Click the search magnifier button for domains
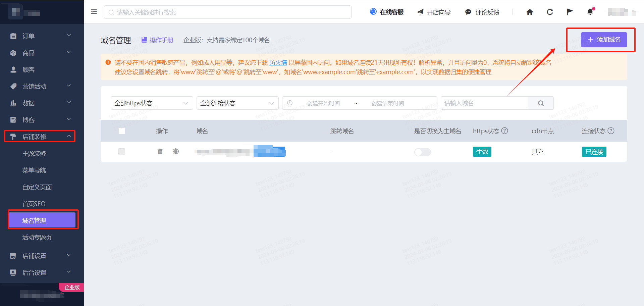Screen dimensions: 644x306 pyautogui.click(x=541, y=103)
